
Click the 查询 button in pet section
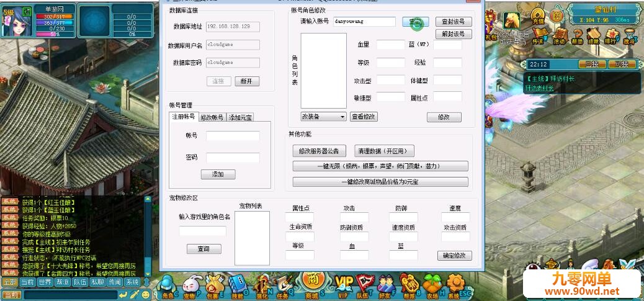[x=203, y=249]
